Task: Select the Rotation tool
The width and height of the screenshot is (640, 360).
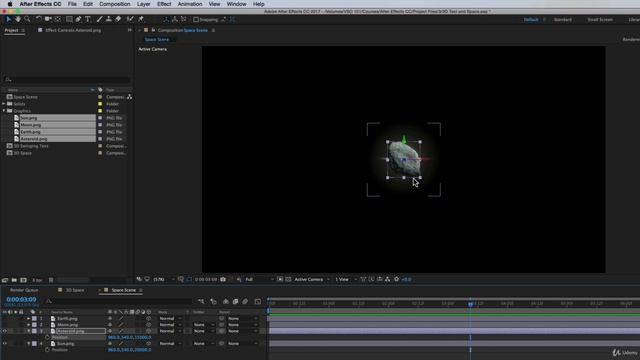Action: (39, 19)
